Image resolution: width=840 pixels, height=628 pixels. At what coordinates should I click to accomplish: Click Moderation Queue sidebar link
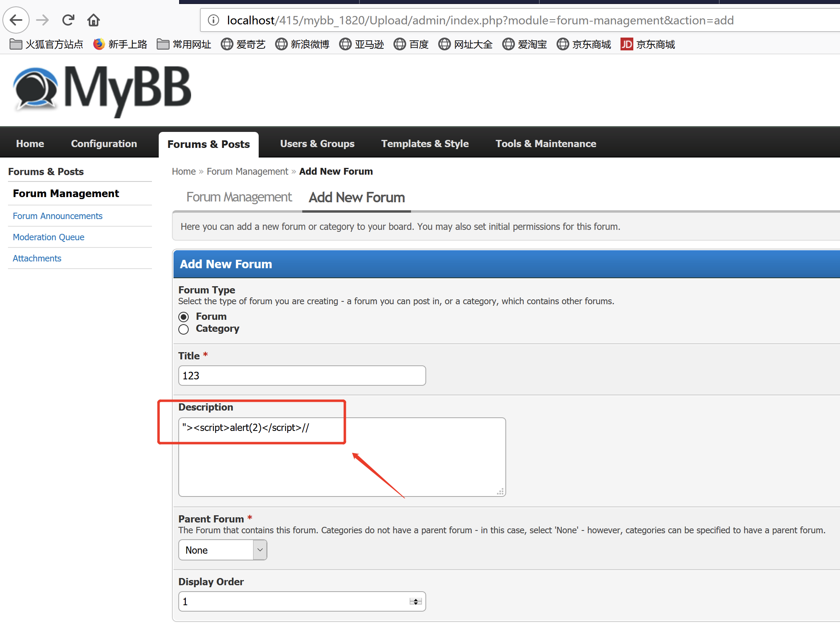click(x=48, y=237)
